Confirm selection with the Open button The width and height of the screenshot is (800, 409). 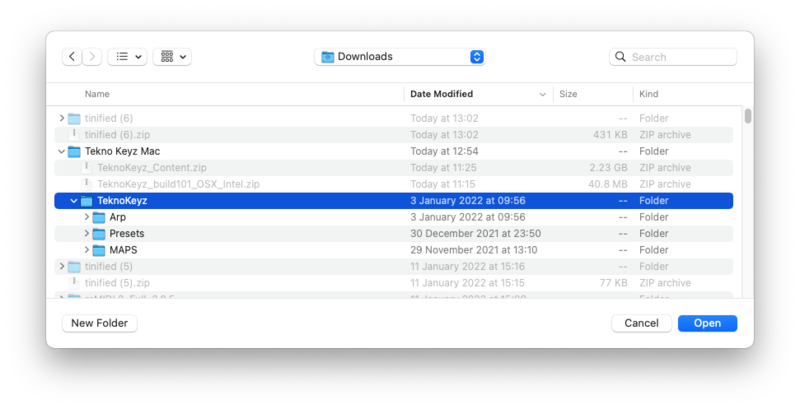[707, 323]
